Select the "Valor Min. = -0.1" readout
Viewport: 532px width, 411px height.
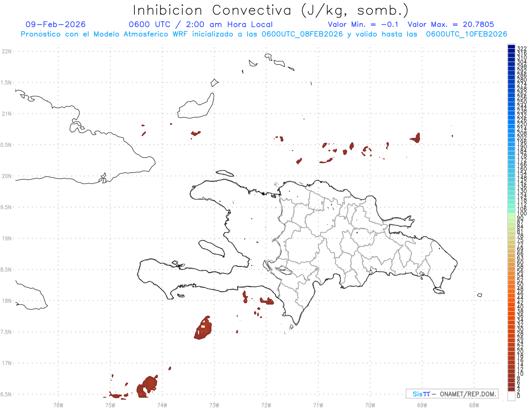tap(364, 24)
